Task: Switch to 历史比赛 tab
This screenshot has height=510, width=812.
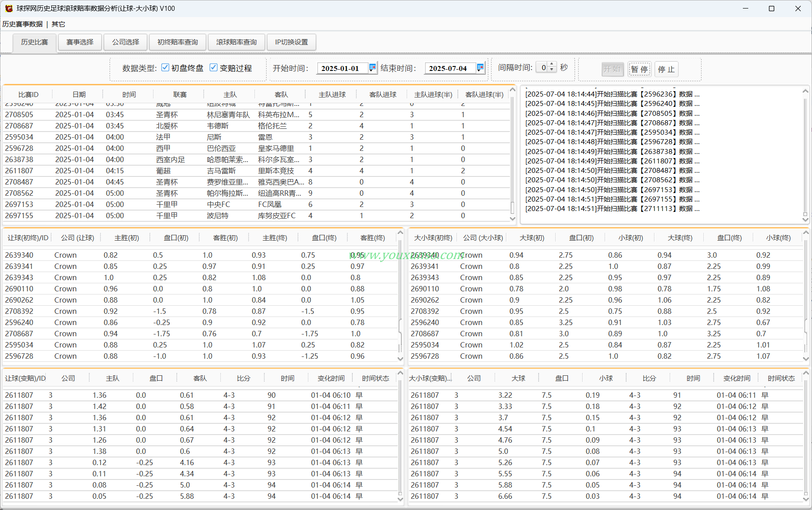Action: [x=35, y=42]
